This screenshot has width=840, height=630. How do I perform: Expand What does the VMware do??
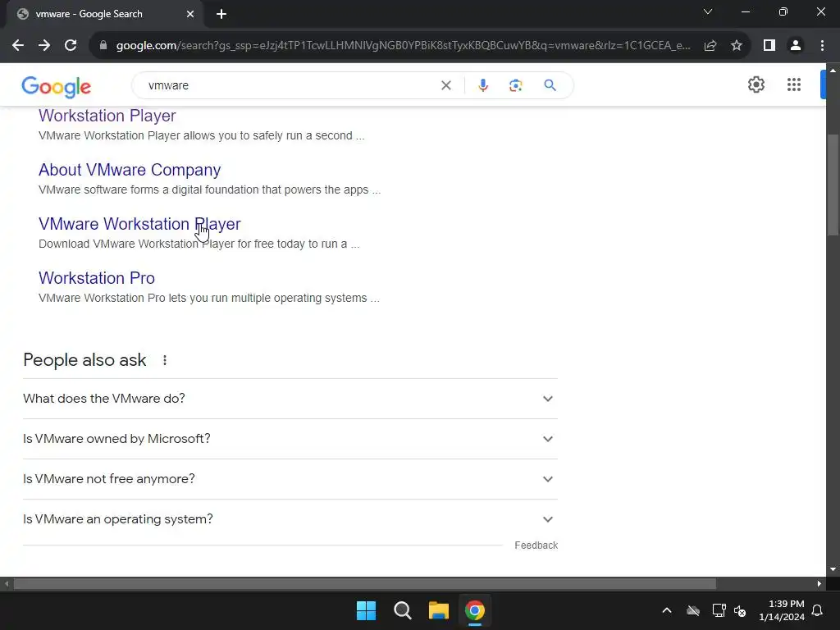[x=290, y=399]
